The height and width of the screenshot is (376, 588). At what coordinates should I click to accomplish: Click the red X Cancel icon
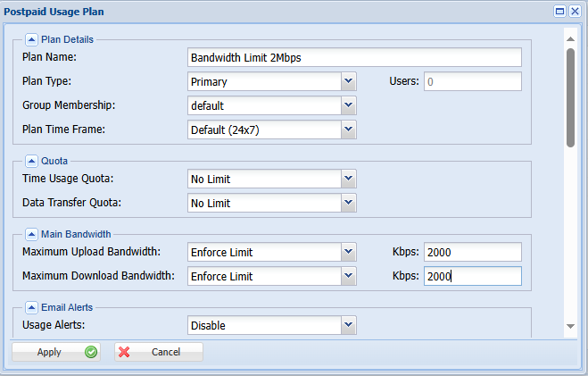[124, 352]
